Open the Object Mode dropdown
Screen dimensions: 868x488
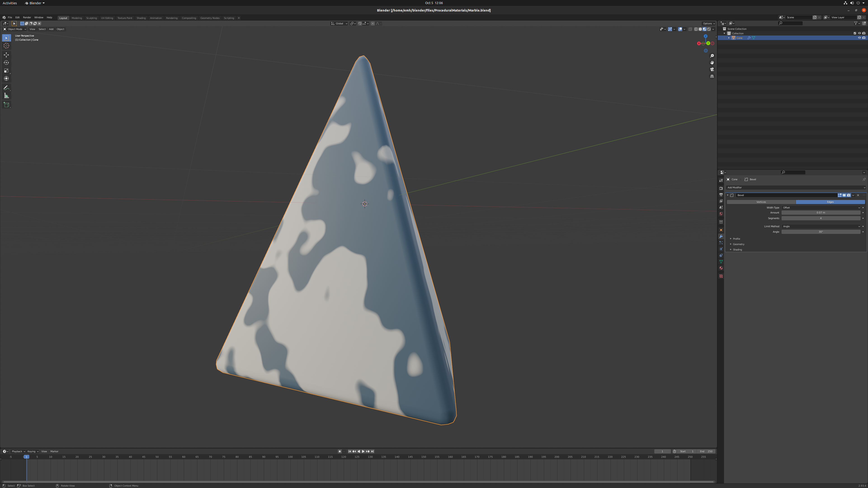click(x=14, y=29)
